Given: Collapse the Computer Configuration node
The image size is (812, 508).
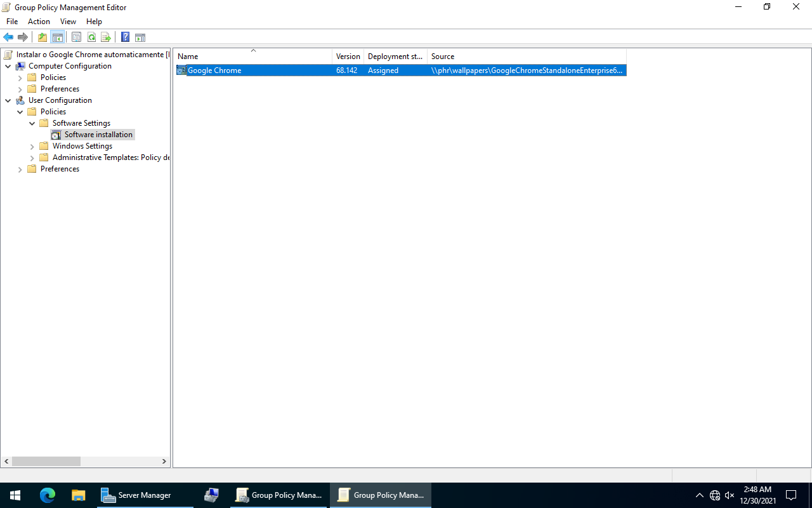Looking at the screenshot, I should click(x=8, y=66).
